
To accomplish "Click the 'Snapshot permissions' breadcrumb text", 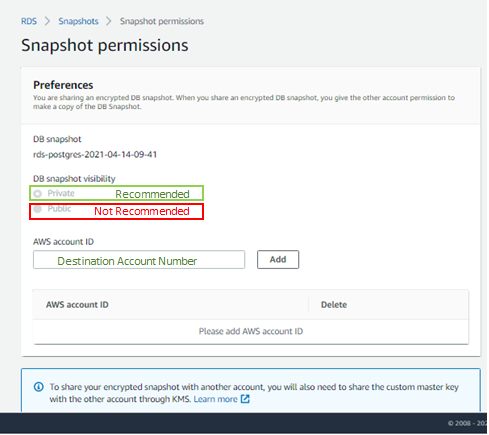I will click(x=162, y=21).
